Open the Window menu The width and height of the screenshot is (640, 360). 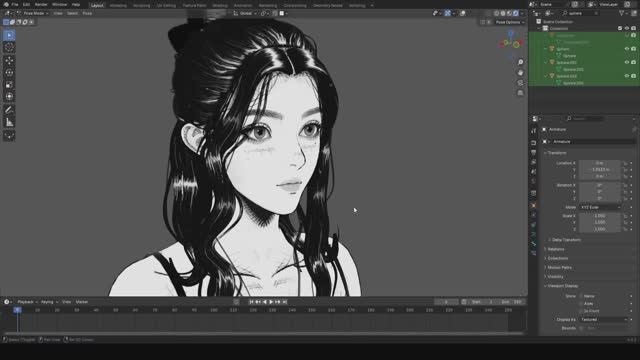[60, 4]
